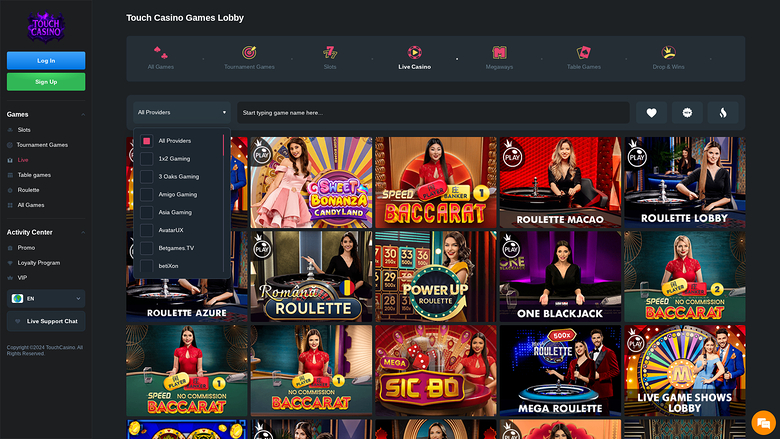The width and height of the screenshot is (780, 439).
Task: Open the Mega Roulette game tile
Action: click(x=560, y=370)
